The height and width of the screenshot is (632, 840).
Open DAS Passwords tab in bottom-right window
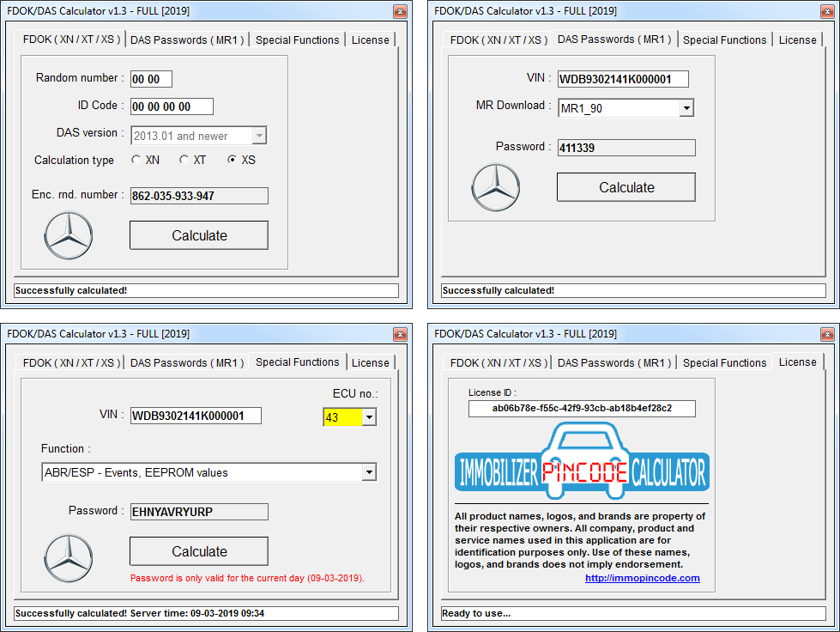click(614, 363)
